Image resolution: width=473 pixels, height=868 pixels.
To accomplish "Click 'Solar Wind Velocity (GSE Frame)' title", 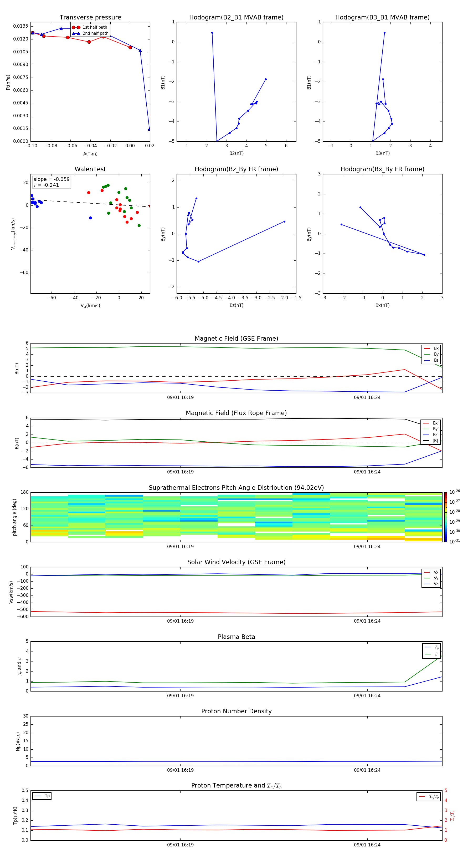I will (236, 562).
